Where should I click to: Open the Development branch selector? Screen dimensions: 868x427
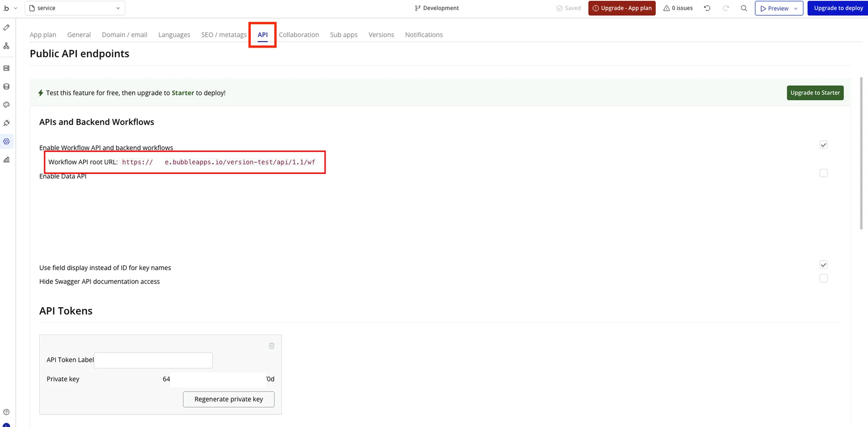[437, 8]
